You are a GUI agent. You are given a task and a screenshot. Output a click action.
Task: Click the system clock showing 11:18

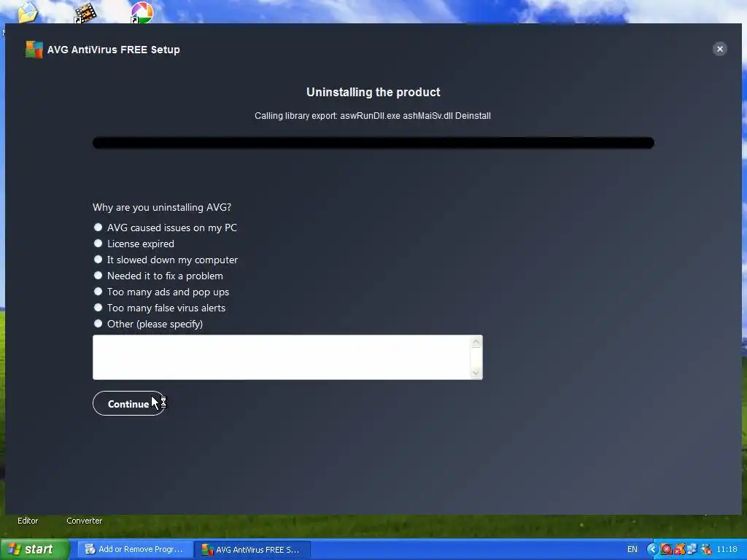pyautogui.click(x=727, y=549)
